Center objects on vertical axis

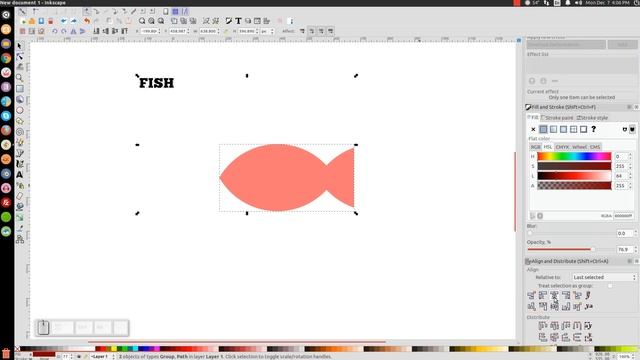(x=554, y=295)
